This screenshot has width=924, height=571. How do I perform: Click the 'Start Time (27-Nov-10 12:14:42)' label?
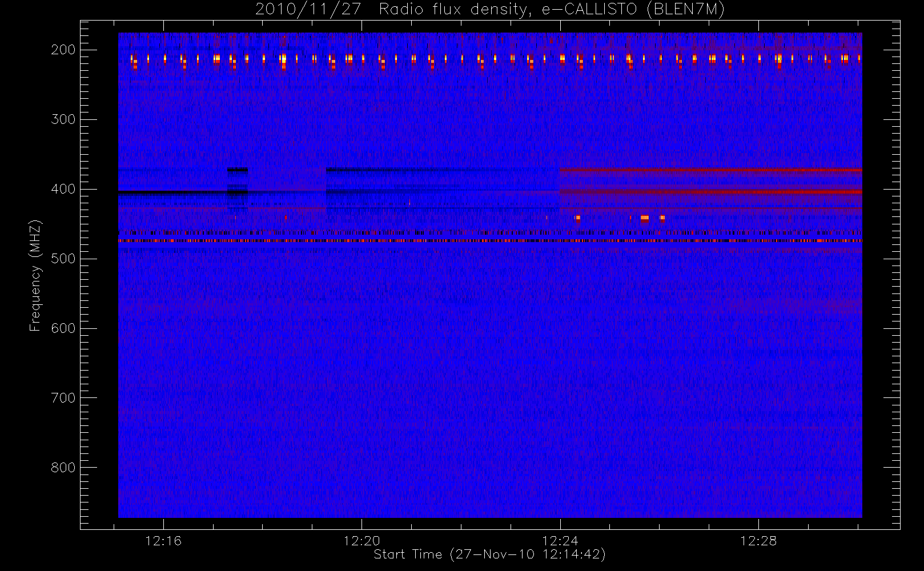[x=490, y=554]
